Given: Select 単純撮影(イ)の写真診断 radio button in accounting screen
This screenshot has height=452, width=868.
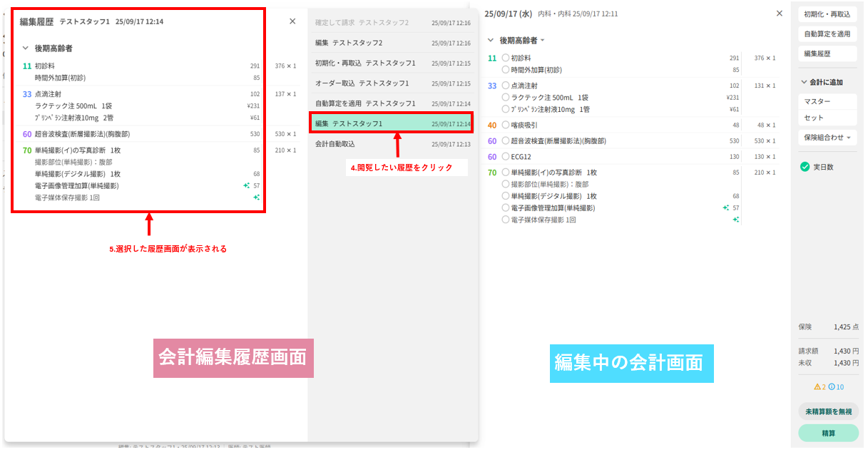Looking at the screenshot, I should [x=506, y=172].
